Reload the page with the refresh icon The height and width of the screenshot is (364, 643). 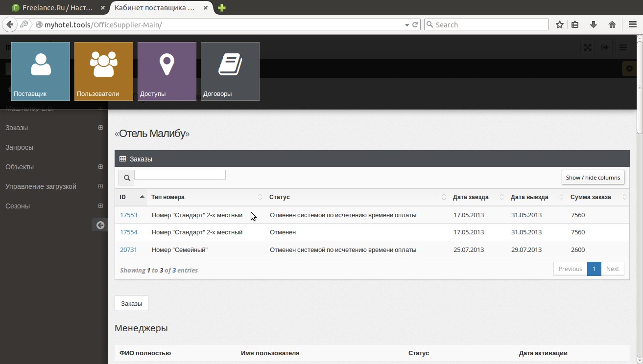pyautogui.click(x=415, y=24)
